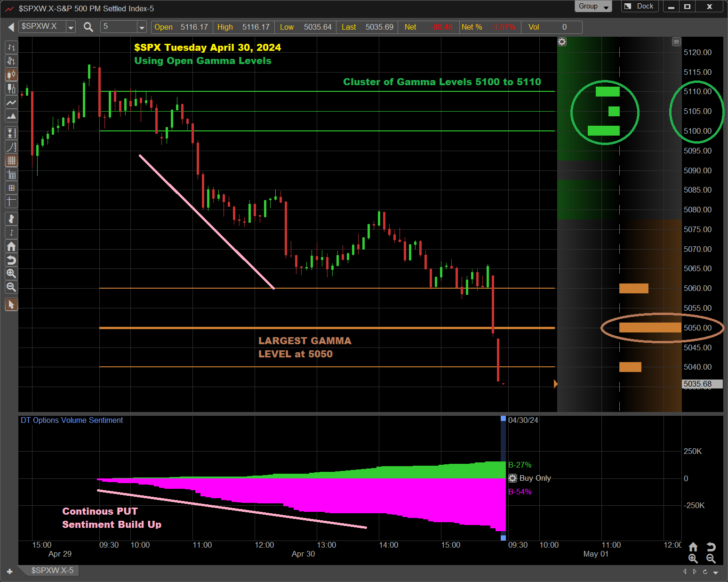Toggle logarithmic scale icon in left toolbar
This screenshot has width=728, height=582.
(x=11, y=147)
